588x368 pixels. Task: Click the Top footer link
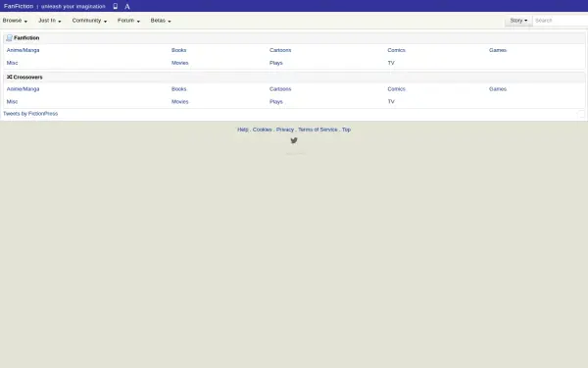point(346,130)
